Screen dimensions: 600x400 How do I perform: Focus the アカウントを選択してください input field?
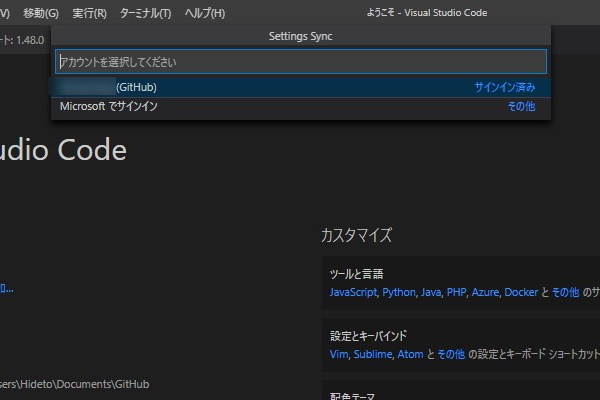click(301, 62)
